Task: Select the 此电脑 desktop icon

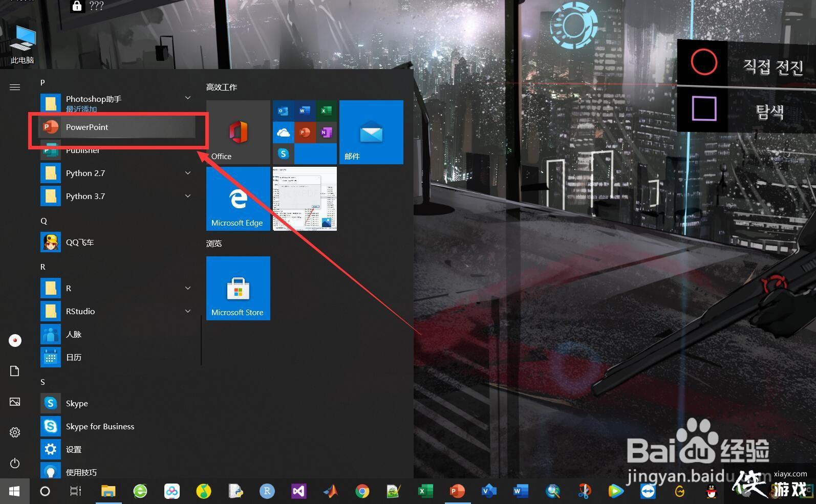Action: [x=23, y=45]
